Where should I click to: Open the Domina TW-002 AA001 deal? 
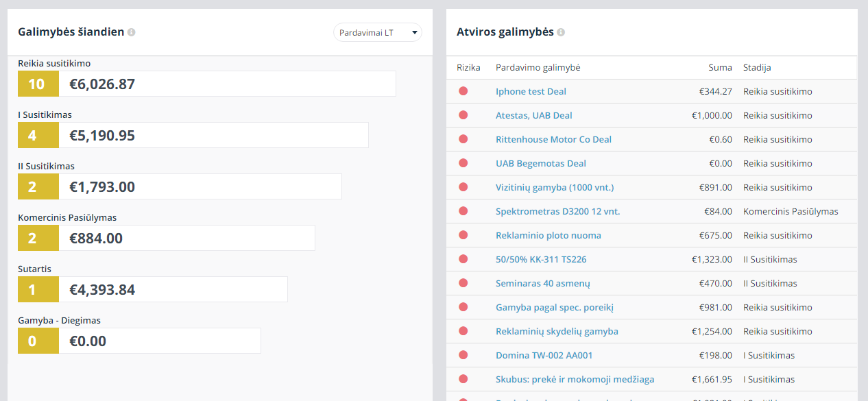[x=544, y=355]
